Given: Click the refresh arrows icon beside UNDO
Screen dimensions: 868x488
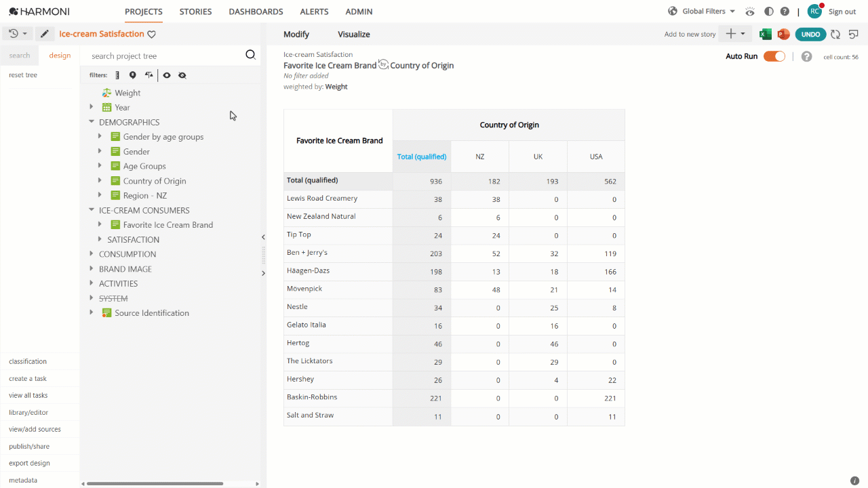Looking at the screenshot, I should [x=835, y=34].
